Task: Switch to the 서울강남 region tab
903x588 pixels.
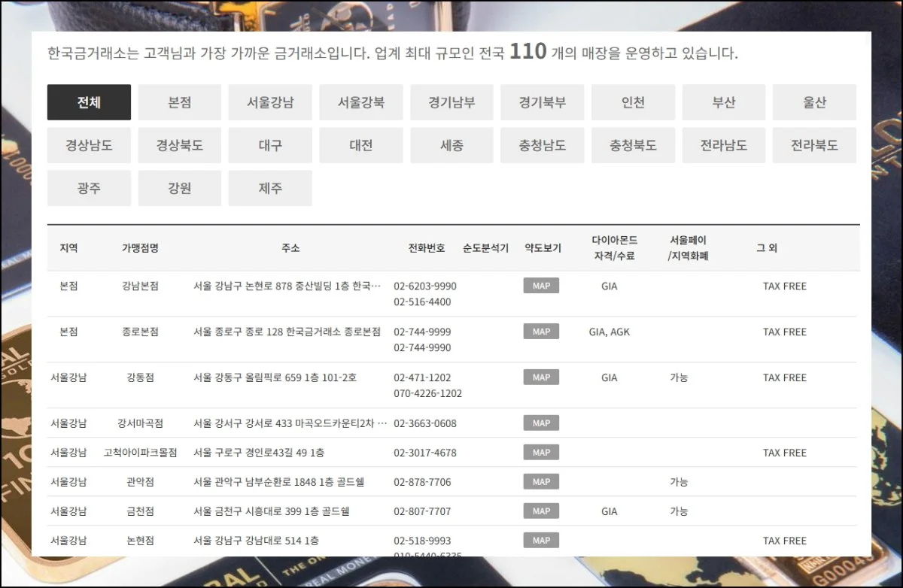Action: (270, 102)
